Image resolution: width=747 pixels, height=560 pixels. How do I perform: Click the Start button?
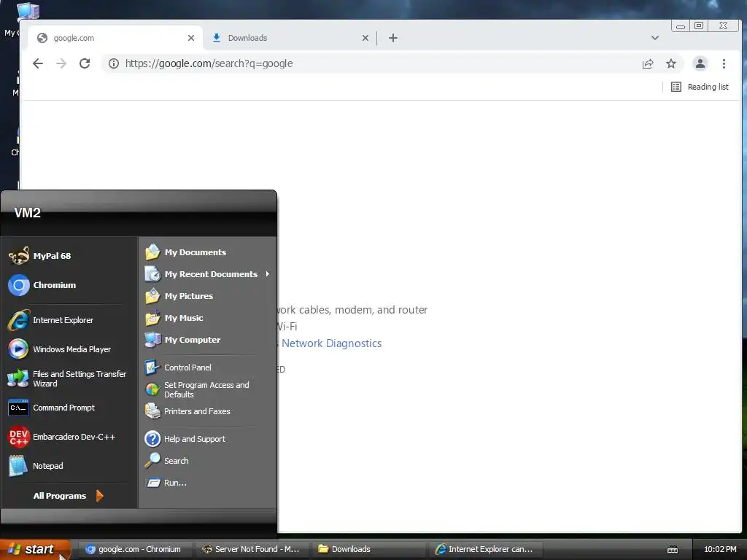pyautogui.click(x=35, y=549)
